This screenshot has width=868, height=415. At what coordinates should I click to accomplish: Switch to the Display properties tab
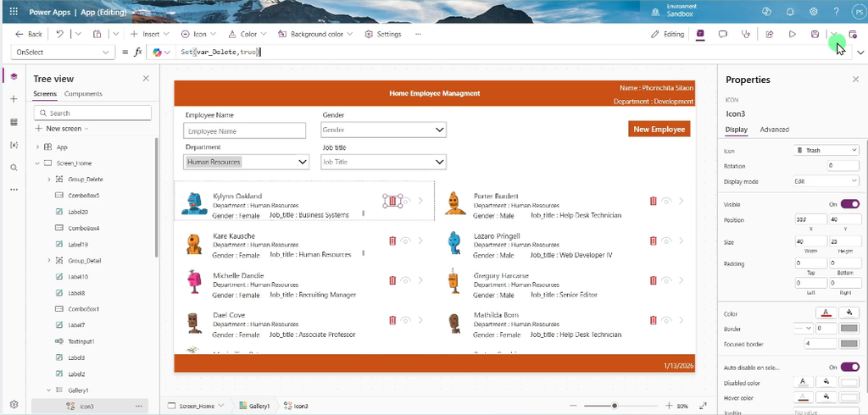737,130
